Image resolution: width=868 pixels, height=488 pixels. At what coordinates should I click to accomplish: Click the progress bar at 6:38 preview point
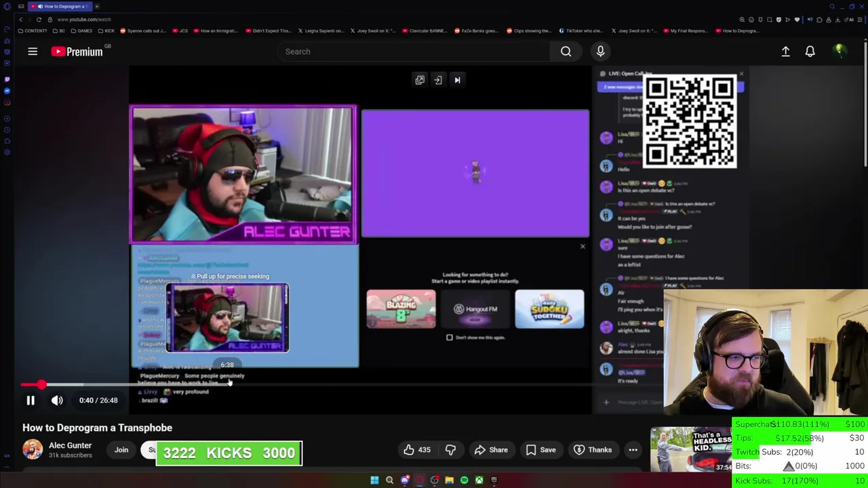tap(227, 385)
